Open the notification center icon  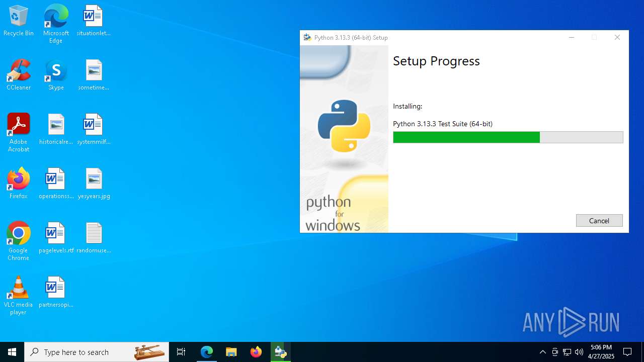coord(627,352)
